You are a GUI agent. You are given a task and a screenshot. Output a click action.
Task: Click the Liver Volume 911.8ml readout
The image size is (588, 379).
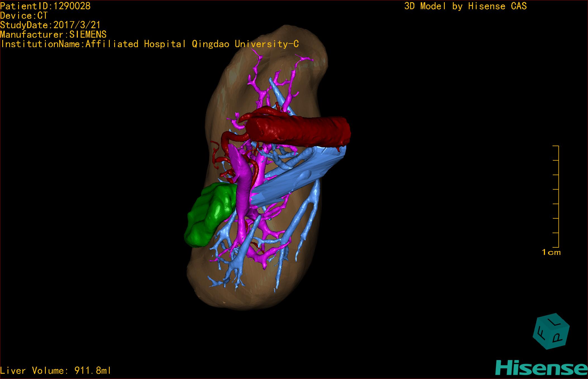pos(56,371)
